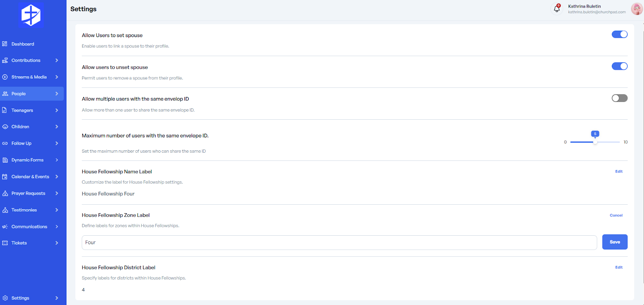Select Dynamic Forms in sidebar
644x305 pixels.
coord(27,160)
